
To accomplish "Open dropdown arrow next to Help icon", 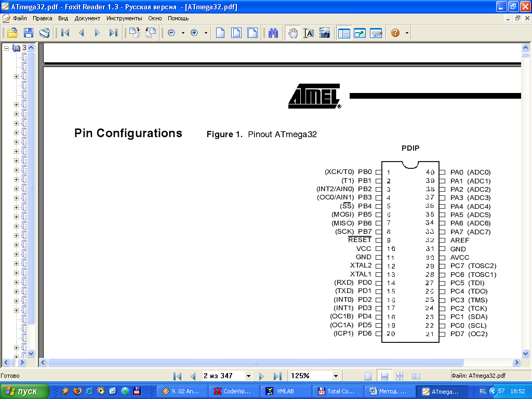I will pyautogui.click(x=407, y=33).
